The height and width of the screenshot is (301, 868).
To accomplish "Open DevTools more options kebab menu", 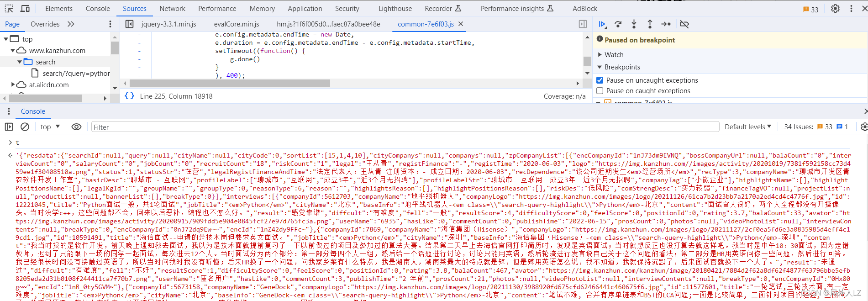I will pos(851,8).
